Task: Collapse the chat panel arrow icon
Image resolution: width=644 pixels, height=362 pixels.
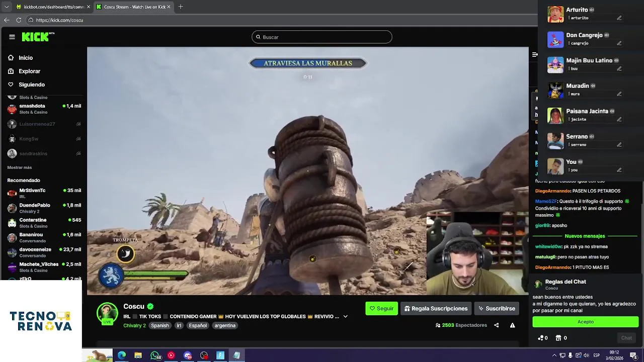Action: [535, 54]
